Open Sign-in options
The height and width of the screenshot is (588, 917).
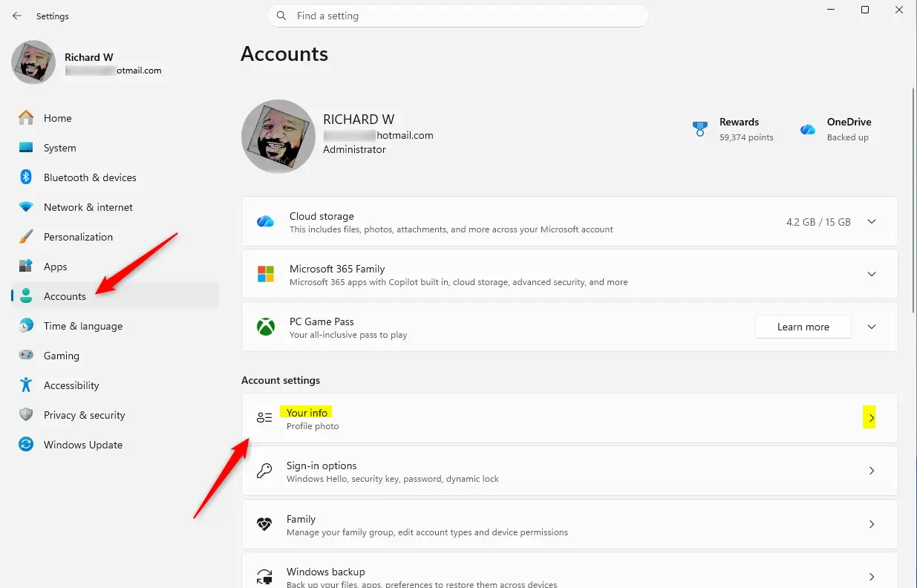coord(570,471)
